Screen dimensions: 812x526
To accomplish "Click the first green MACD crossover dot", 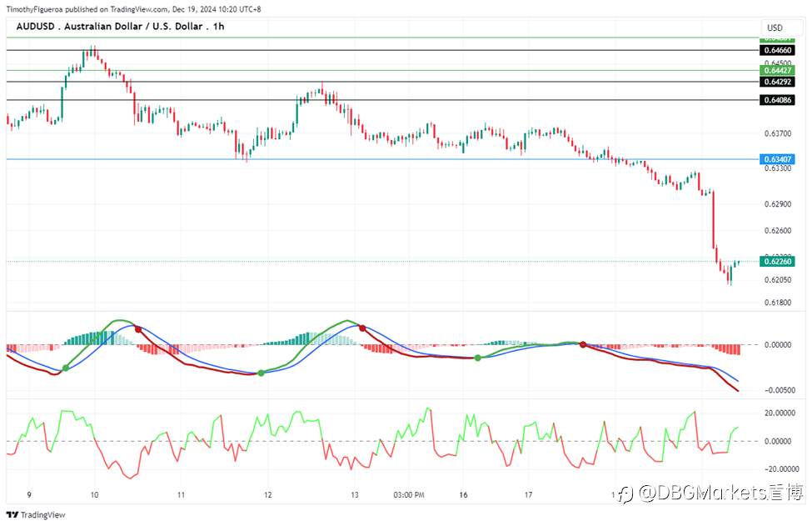I will pos(66,368).
